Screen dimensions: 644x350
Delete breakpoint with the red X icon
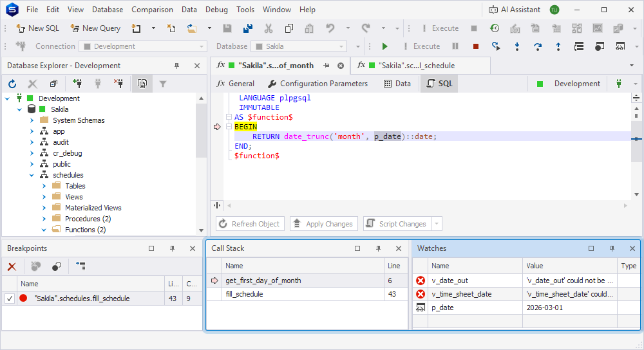(x=12, y=267)
